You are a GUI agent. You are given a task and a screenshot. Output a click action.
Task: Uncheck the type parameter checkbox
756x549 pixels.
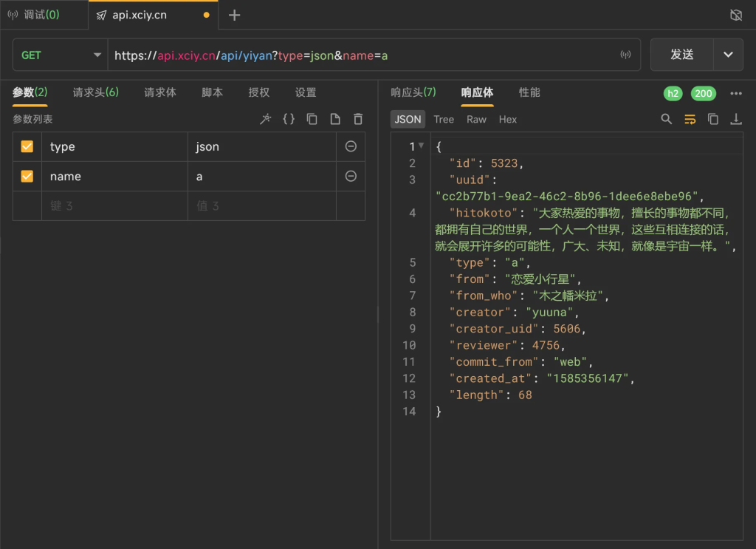pos(27,146)
